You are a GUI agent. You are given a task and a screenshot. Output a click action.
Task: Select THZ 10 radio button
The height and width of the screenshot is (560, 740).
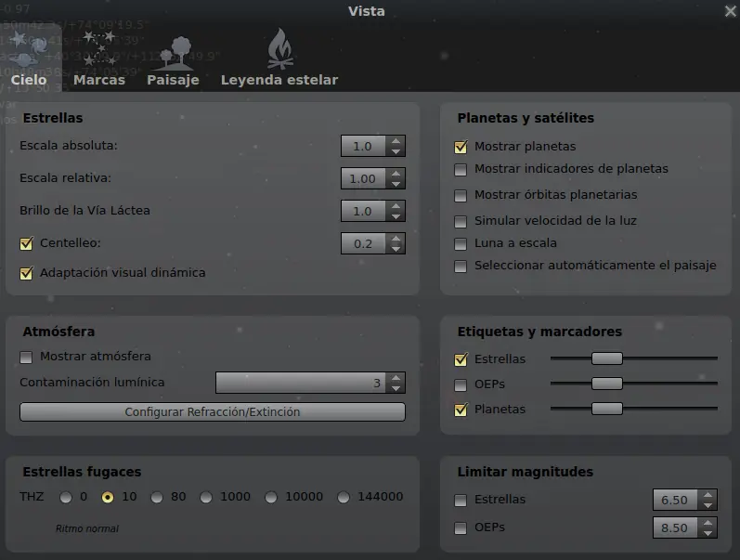(x=108, y=497)
